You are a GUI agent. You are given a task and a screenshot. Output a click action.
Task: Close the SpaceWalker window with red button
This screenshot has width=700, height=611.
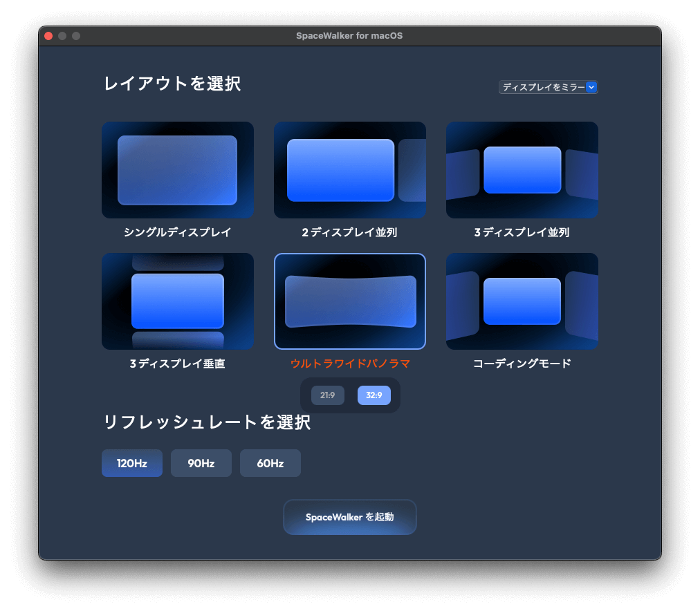48,36
